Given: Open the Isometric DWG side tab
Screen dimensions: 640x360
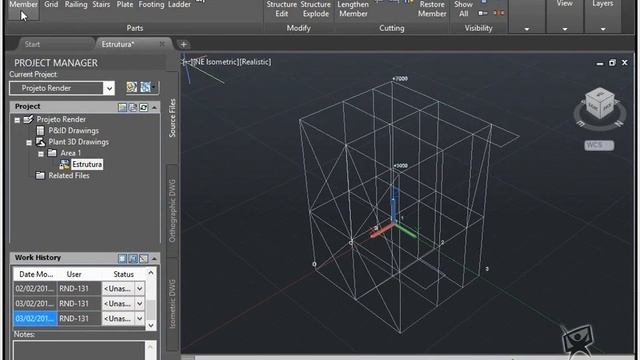Looking at the screenshot, I should pos(172,304).
